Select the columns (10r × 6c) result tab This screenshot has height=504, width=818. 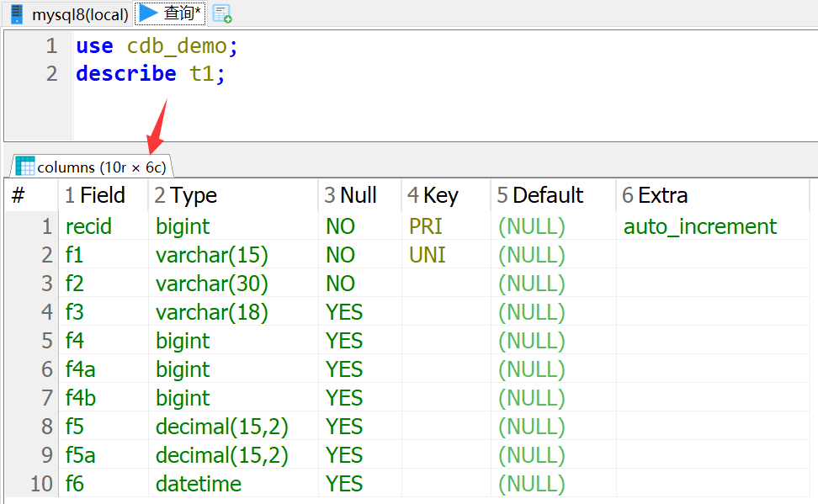point(101,167)
